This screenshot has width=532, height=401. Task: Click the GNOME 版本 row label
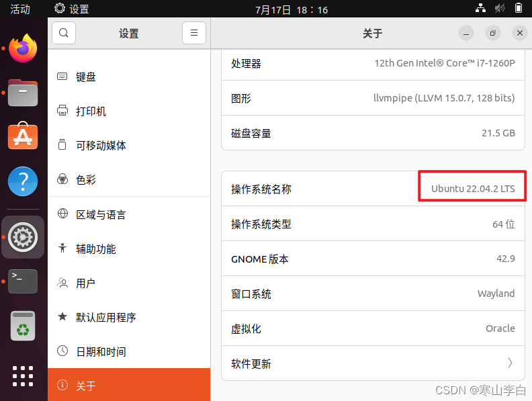(x=259, y=259)
